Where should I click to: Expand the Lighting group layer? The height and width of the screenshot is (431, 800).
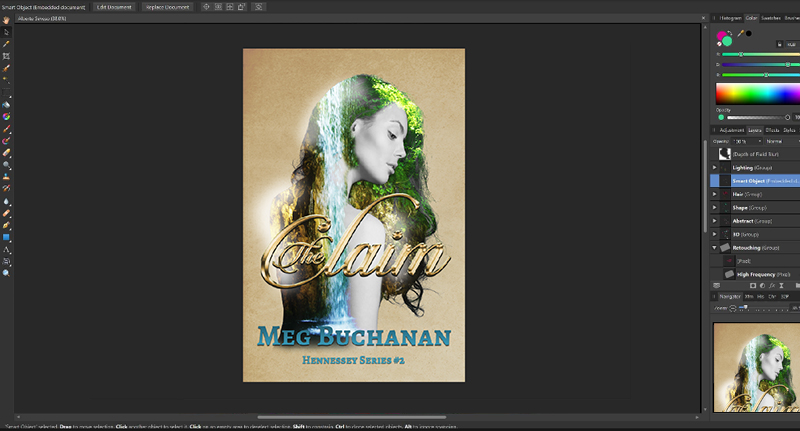tap(715, 168)
